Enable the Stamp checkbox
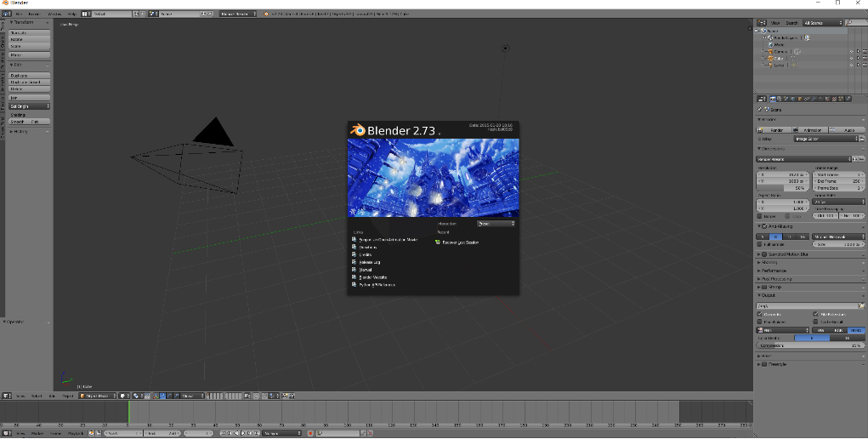 (x=764, y=287)
